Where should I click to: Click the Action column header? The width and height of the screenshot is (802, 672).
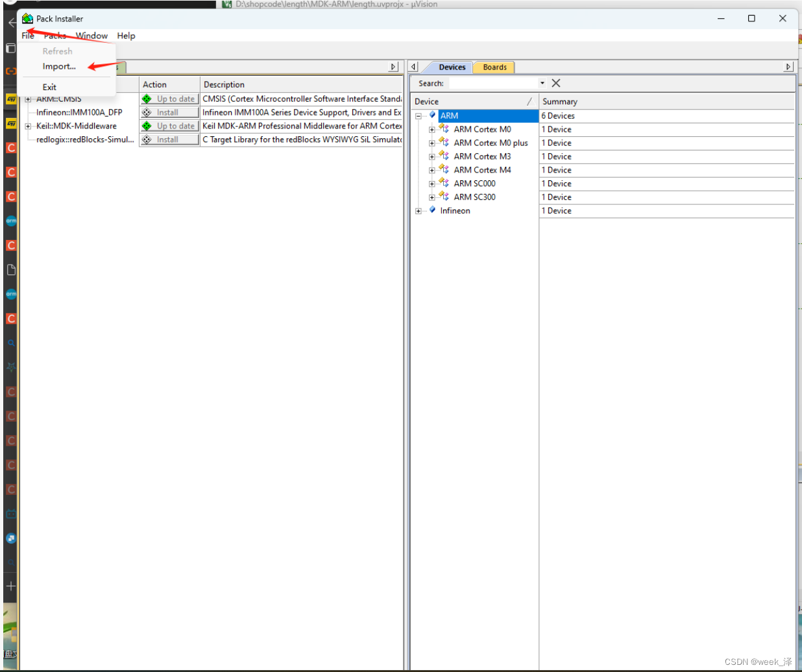(169, 84)
